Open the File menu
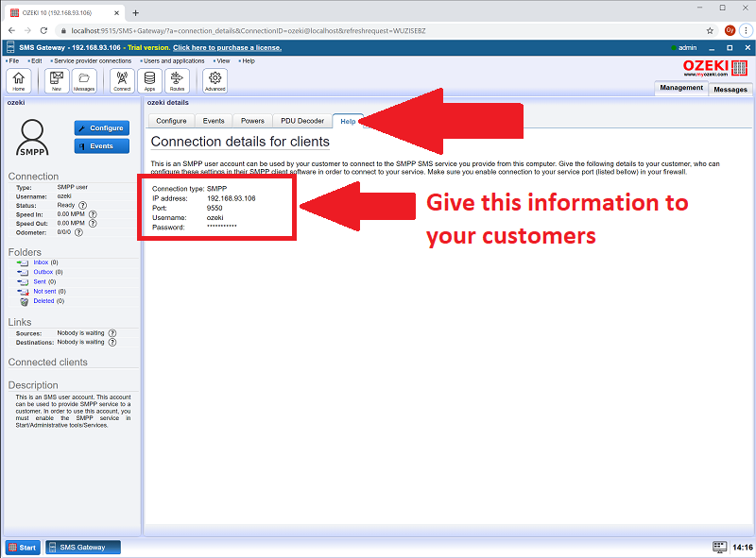 tap(14, 61)
